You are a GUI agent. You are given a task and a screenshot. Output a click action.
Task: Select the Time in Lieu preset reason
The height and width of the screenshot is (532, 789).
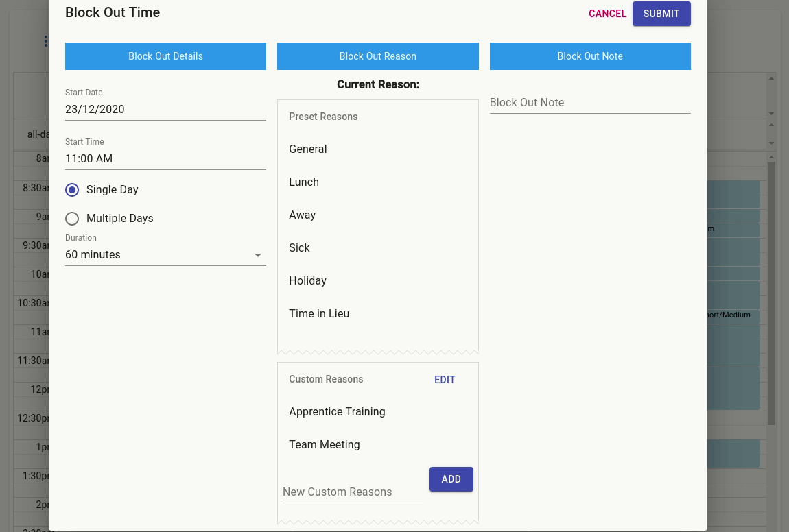pyautogui.click(x=319, y=314)
